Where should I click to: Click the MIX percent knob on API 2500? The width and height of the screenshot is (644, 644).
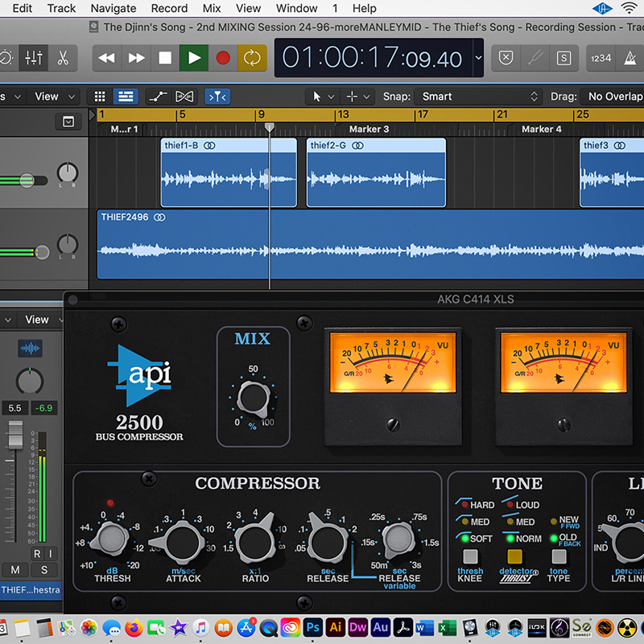(254, 398)
